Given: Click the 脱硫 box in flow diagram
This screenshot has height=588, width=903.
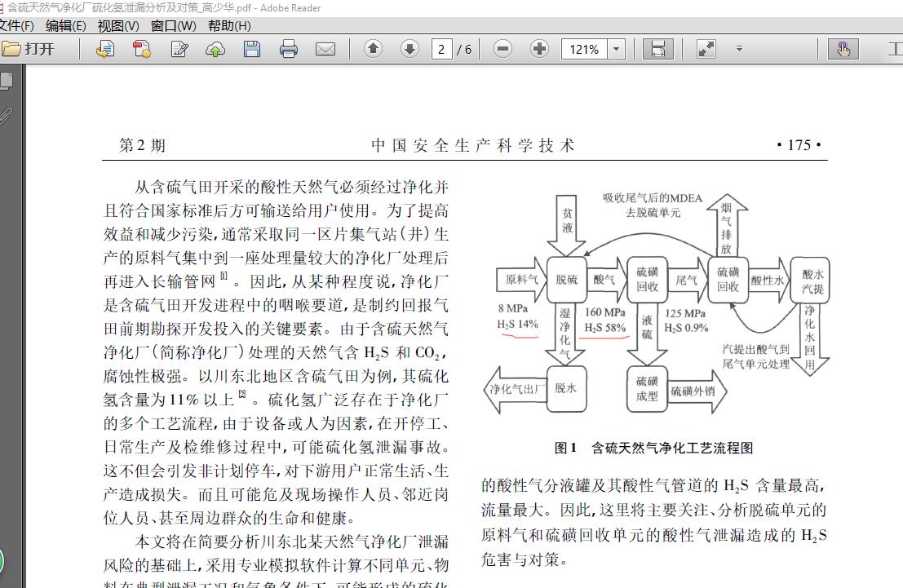Looking at the screenshot, I should pyautogui.click(x=566, y=279).
